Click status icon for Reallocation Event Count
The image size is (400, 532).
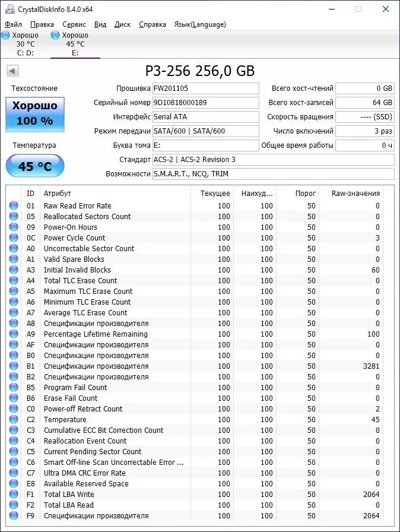point(14,441)
